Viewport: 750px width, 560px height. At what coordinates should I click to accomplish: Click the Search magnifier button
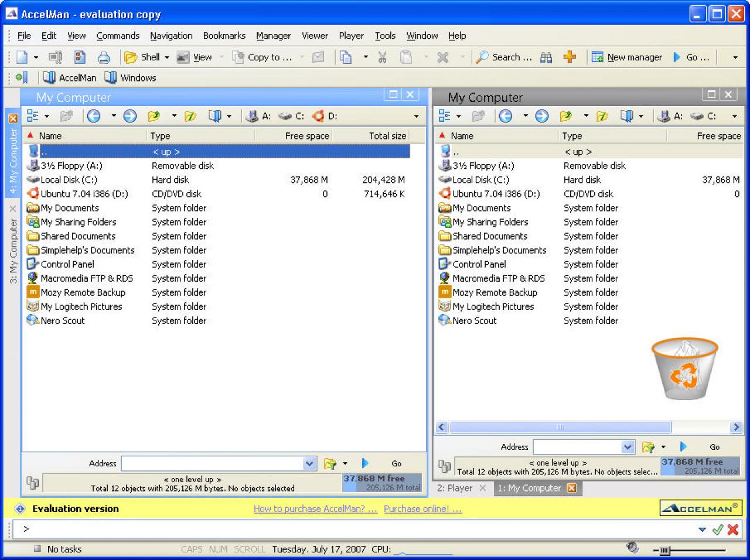click(504, 57)
